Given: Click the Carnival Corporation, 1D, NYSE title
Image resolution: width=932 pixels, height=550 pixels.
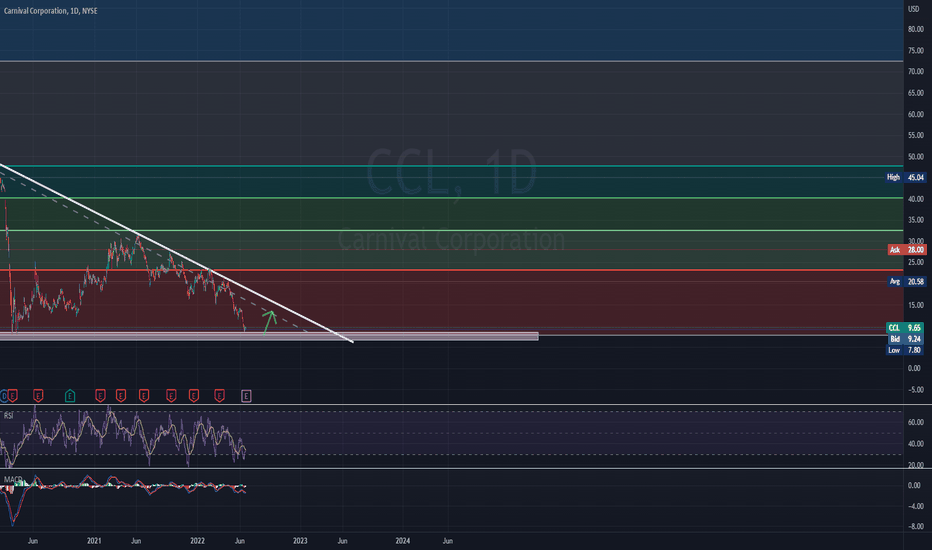Looking at the screenshot, I should point(51,11).
